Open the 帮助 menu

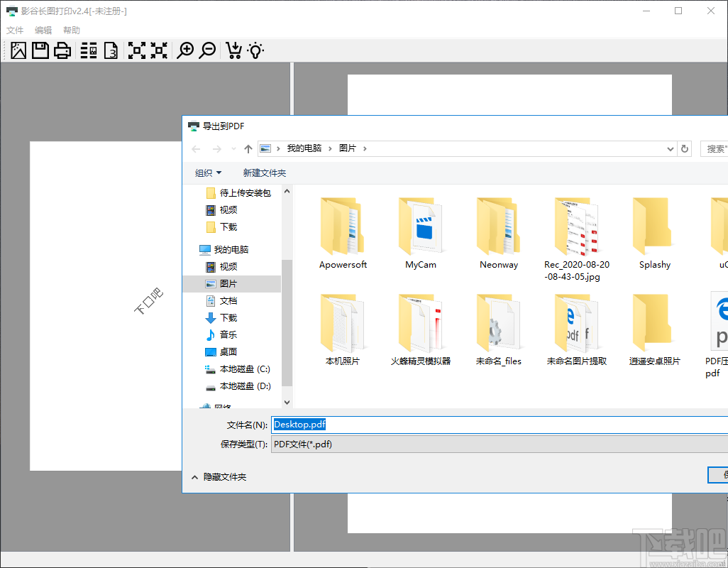(x=72, y=31)
